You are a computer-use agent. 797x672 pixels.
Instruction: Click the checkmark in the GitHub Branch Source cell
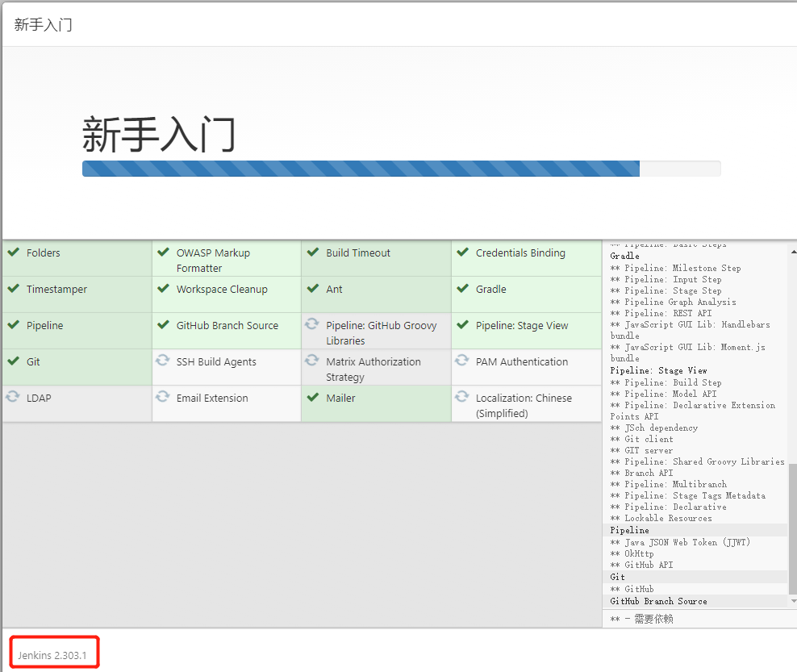[x=163, y=324]
